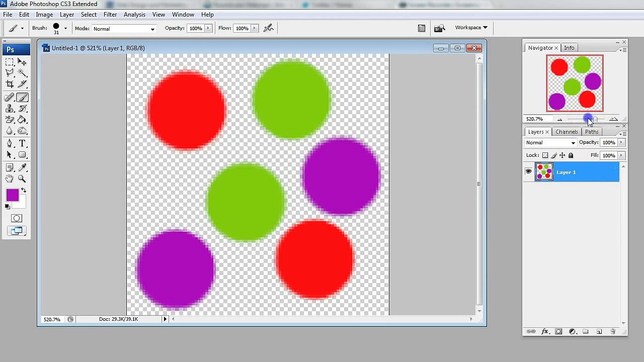This screenshot has width=644, height=362.
Task: Click the white background color swatch
Action: (x=21, y=204)
